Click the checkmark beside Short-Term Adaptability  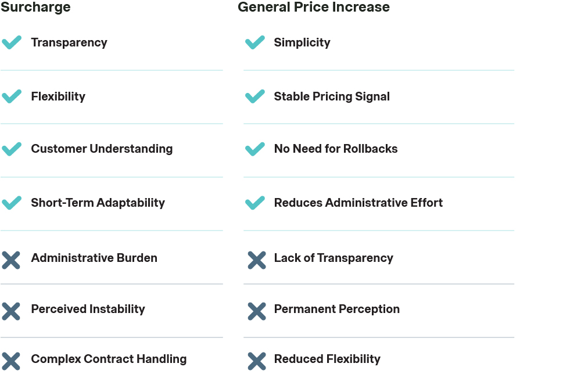pos(12,203)
